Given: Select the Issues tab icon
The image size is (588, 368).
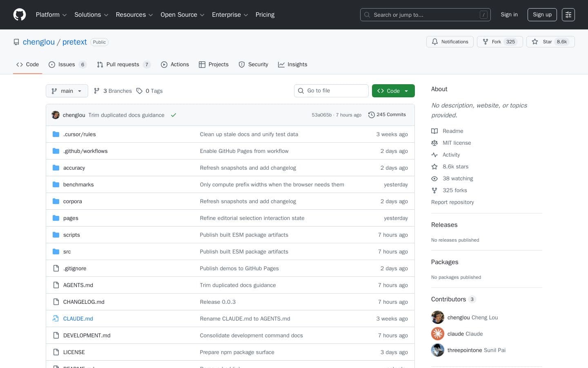Looking at the screenshot, I should pyautogui.click(x=52, y=65).
